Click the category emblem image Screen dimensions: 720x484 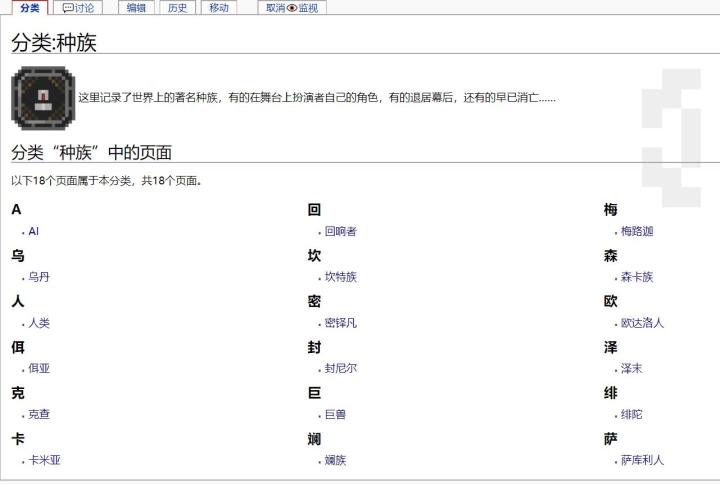pos(43,98)
